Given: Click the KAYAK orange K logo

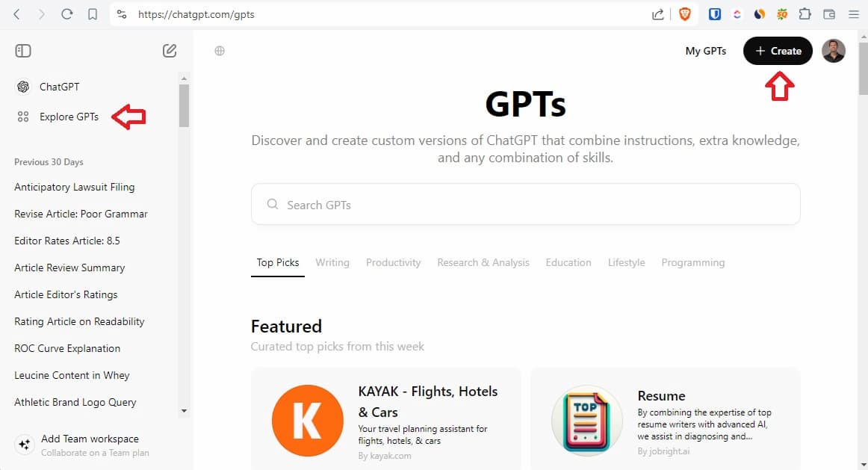Looking at the screenshot, I should (x=307, y=421).
